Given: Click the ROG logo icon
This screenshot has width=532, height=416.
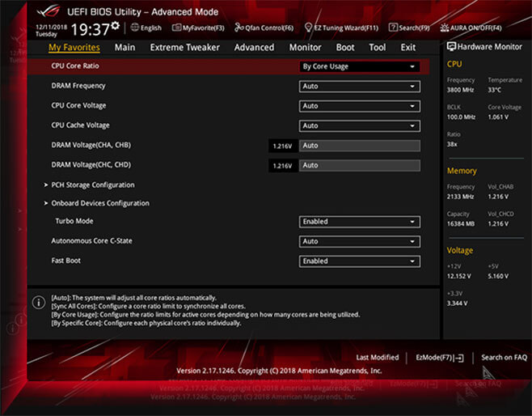Looking at the screenshot, I should (x=49, y=11).
